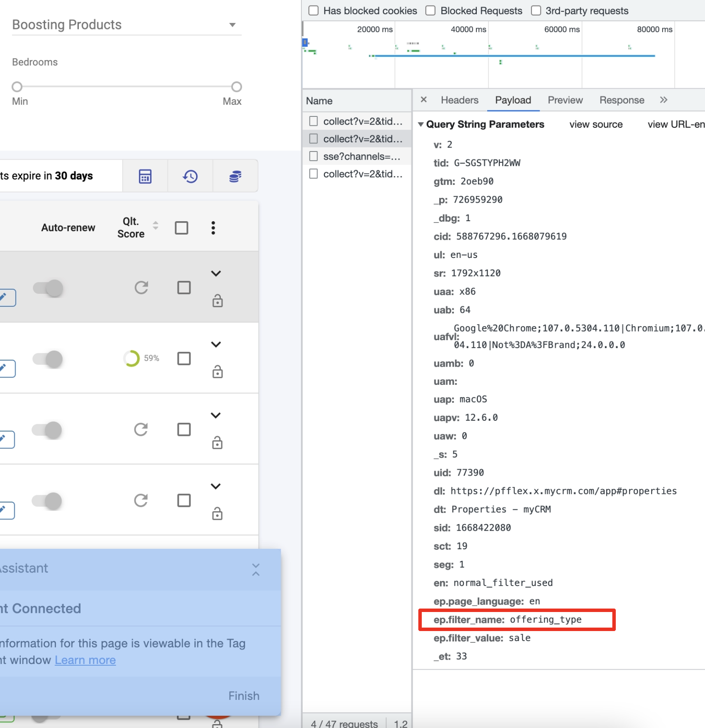Open the credits coins icon button
705x728 pixels.
click(x=235, y=176)
